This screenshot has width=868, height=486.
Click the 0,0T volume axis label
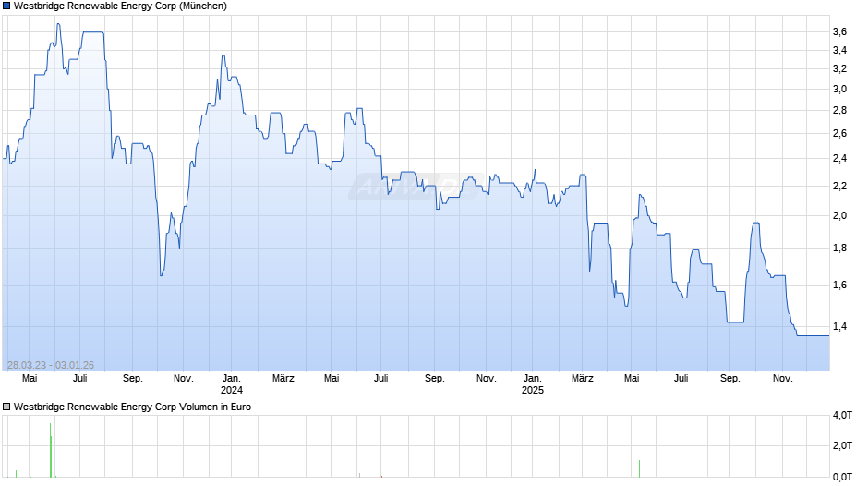(842, 477)
